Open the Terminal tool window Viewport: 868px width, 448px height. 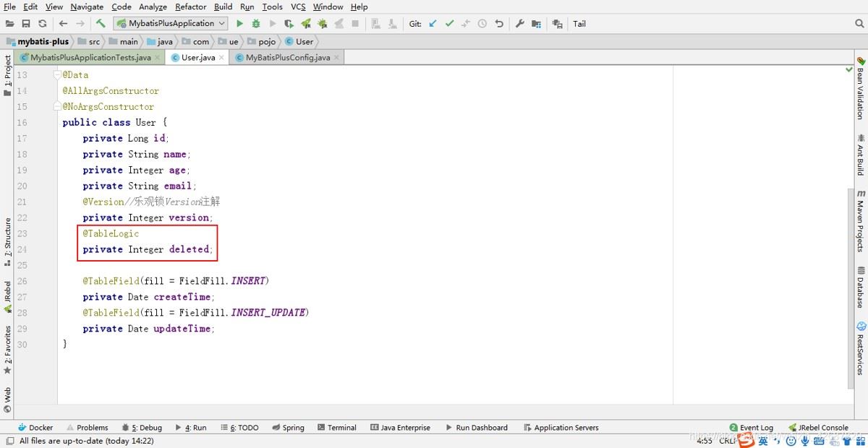(x=336, y=428)
